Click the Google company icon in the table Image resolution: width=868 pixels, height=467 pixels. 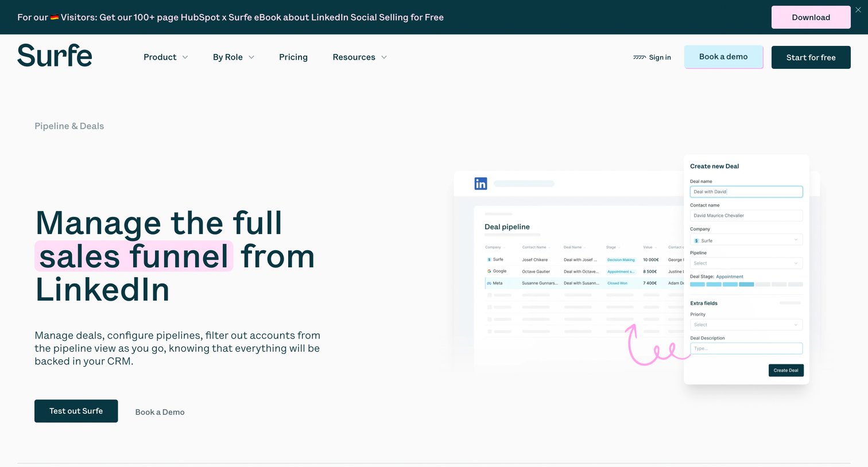pyautogui.click(x=489, y=271)
